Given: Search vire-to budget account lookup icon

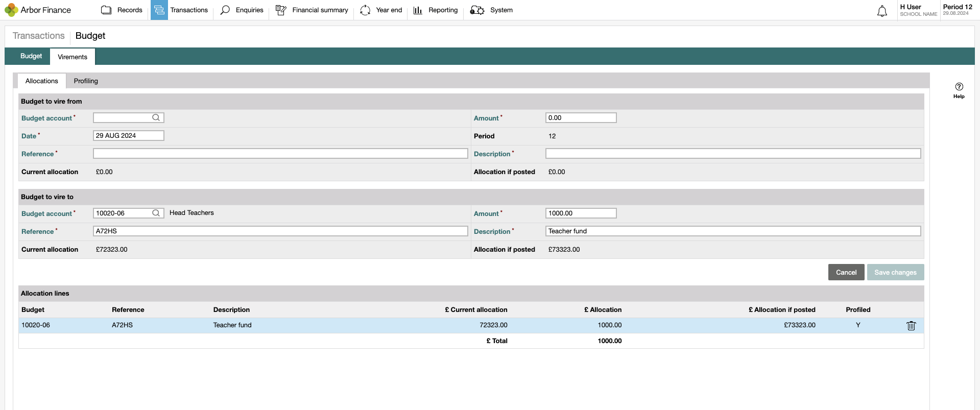Looking at the screenshot, I should (156, 213).
